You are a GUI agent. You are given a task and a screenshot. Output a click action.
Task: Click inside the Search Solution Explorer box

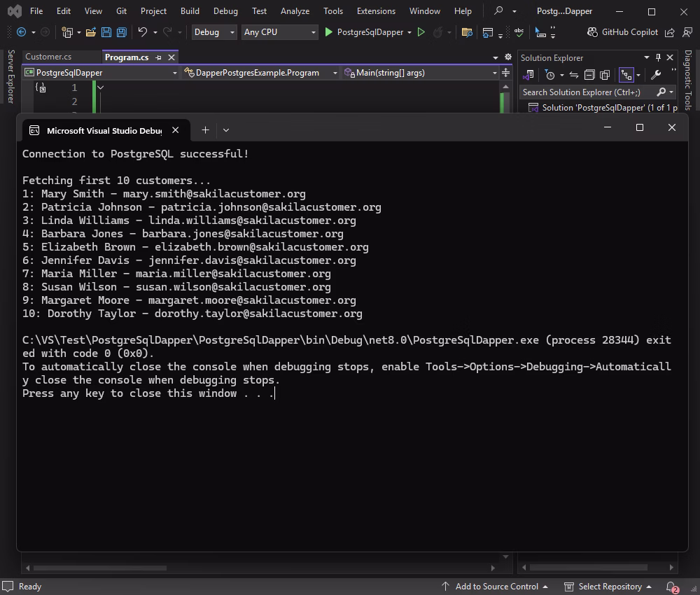[588, 92]
